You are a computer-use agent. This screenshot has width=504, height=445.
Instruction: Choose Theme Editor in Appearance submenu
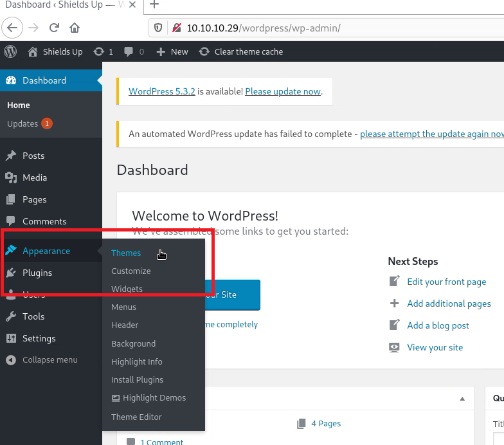coord(136,417)
